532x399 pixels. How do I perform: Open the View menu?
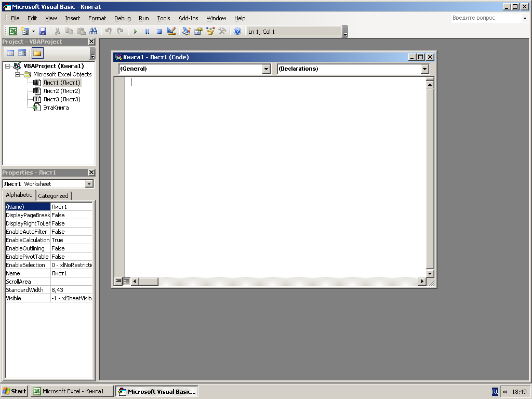coord(51,18)
